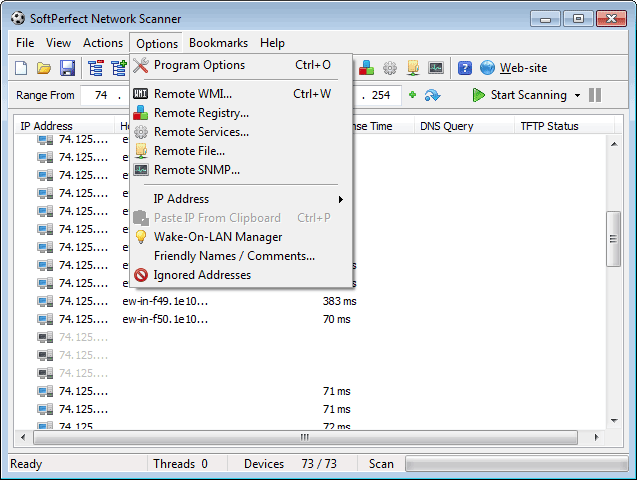
Task: Click the blue auto-detect IP range arrow icon
Action: [432, 95]
